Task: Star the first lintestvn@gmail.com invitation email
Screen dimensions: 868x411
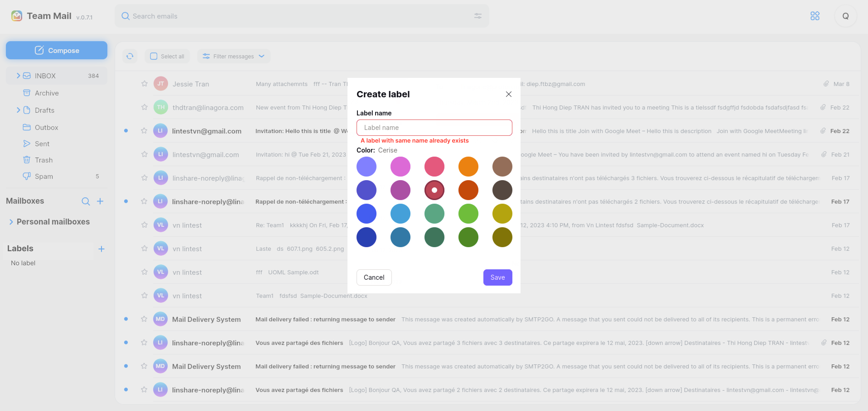Action: (x=144, y=131)
